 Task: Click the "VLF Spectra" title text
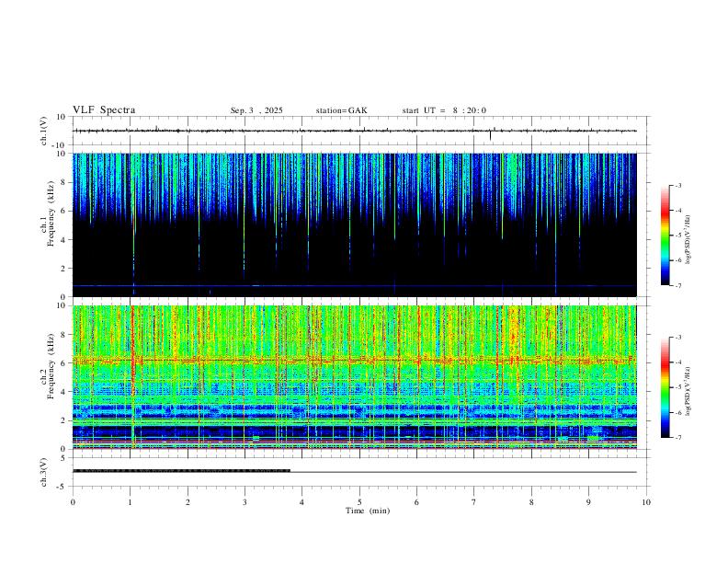(104, 110)
